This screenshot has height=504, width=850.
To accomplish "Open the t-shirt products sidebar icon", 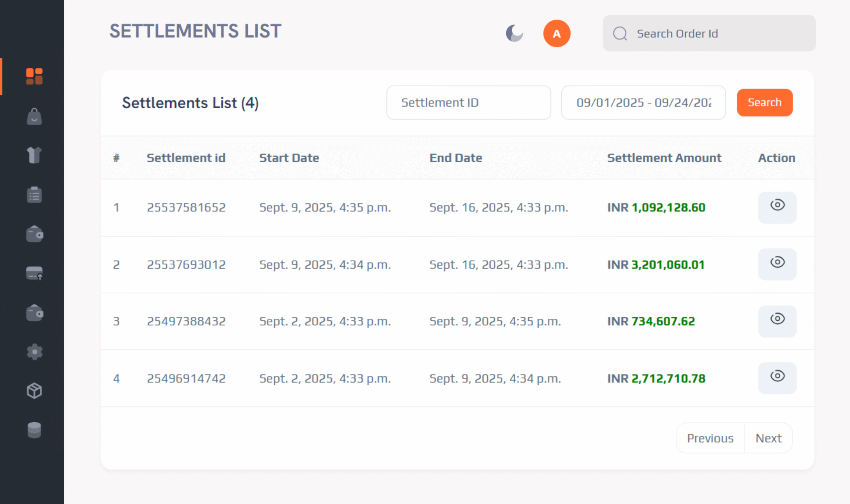I will click(x=34, y=155).
